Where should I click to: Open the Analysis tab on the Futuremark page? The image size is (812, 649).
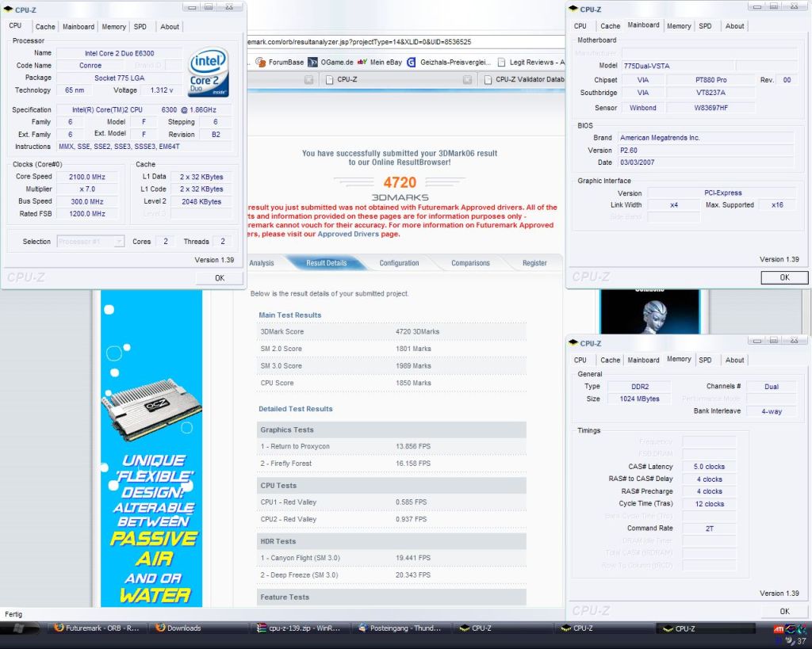(262, 263)
